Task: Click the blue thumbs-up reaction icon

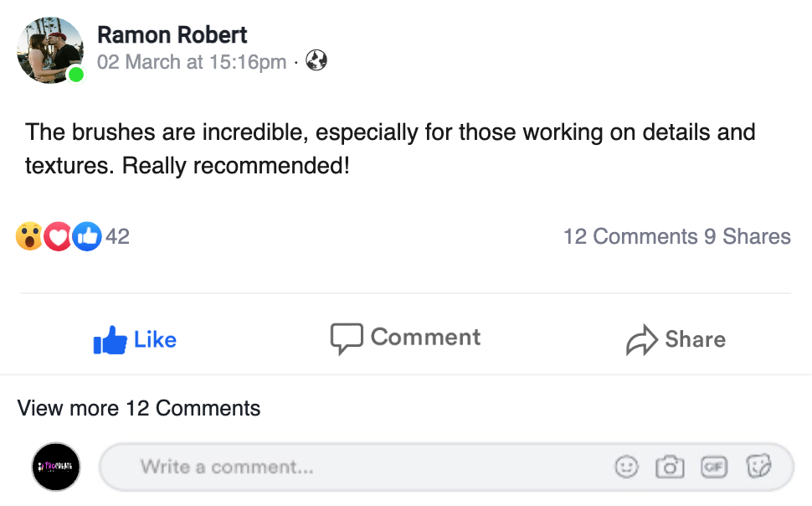Action: [x=87, y=237]
